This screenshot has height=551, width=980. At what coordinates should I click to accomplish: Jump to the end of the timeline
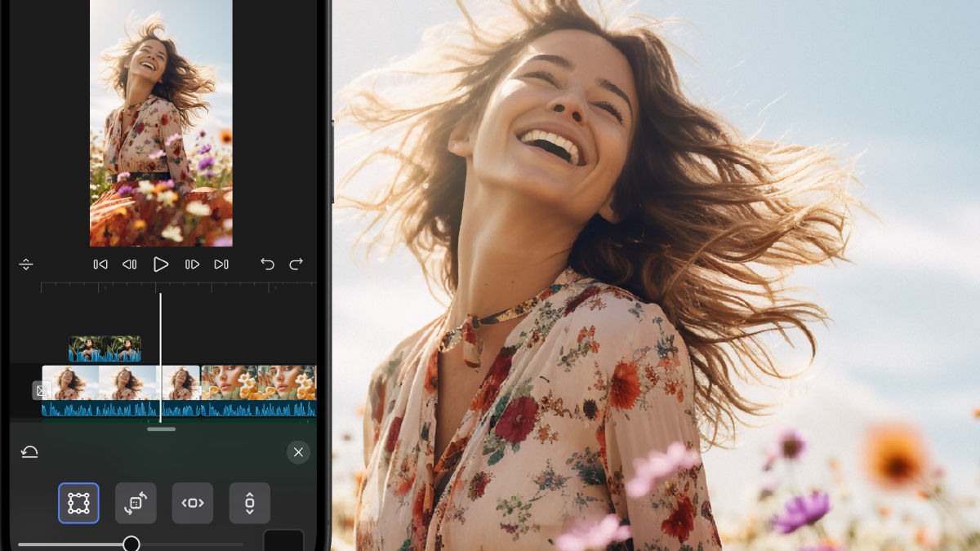pos(221,264)
